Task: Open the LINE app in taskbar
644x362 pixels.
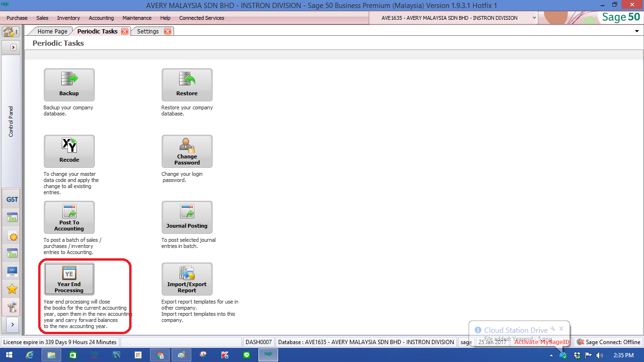Action: point(247,355)
